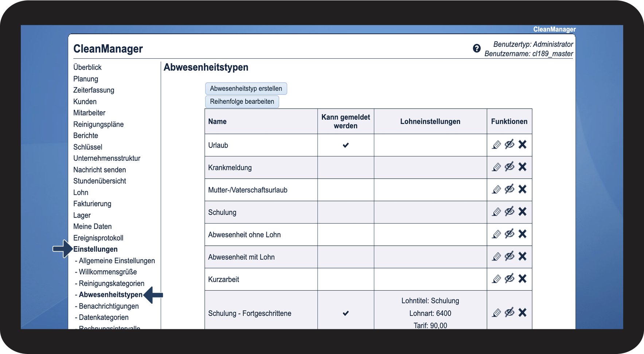Navigate to Kunden
The image size is (644, 354).
(x=85, y=102)
